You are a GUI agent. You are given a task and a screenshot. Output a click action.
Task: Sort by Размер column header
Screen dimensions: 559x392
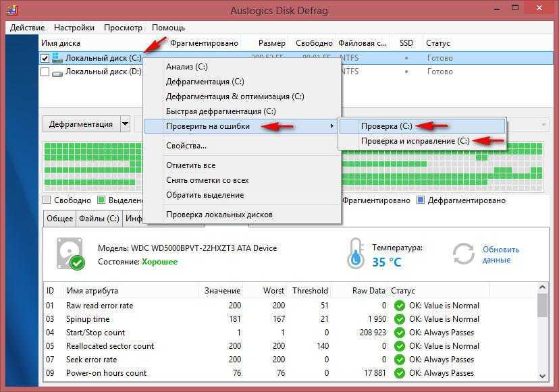(x=271, y=43)
